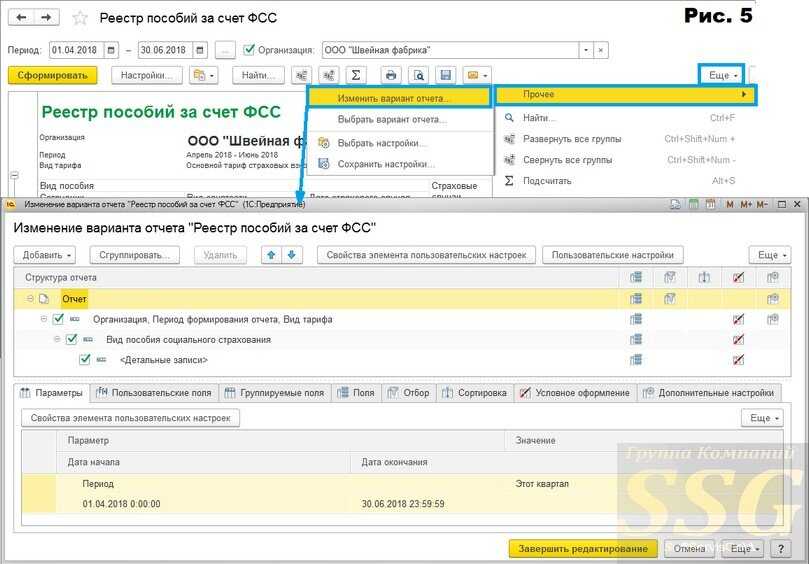
Task: Click fields icon in Детальные записи row
Action: (636, 360)
